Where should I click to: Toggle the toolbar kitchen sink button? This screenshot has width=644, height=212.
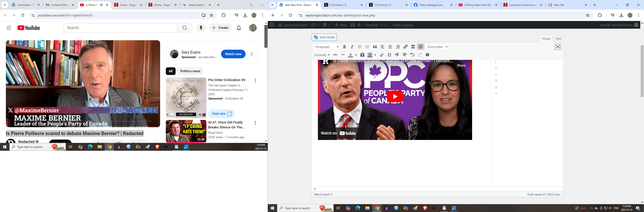421,47
